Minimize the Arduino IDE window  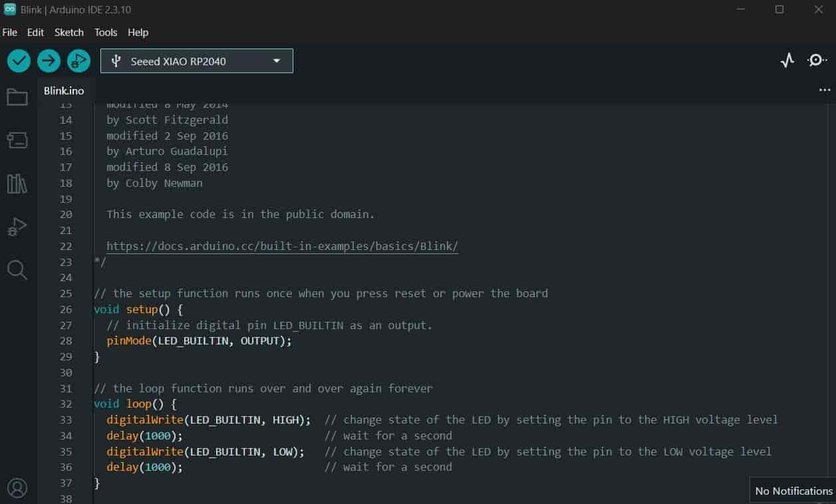[742, 9]
